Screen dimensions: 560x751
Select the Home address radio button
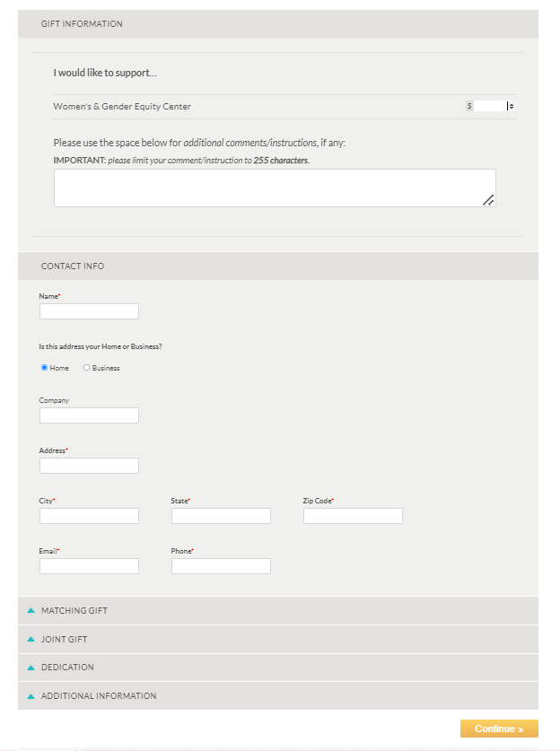coord(44,367)
